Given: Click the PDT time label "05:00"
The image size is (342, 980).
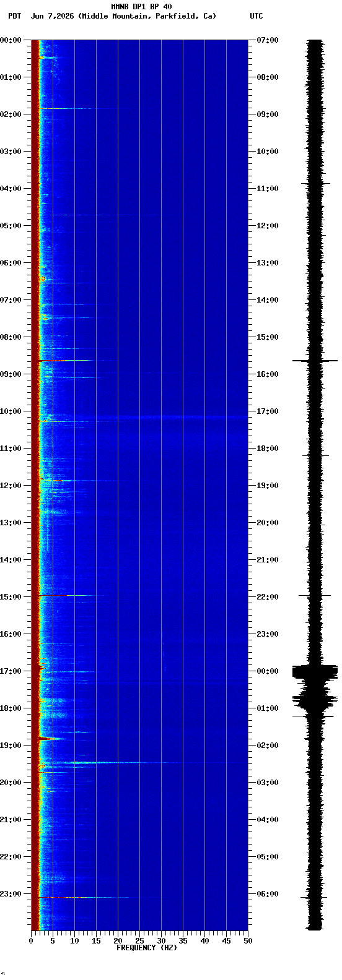Looking at the screenshot, I should (x=11, y=226).
